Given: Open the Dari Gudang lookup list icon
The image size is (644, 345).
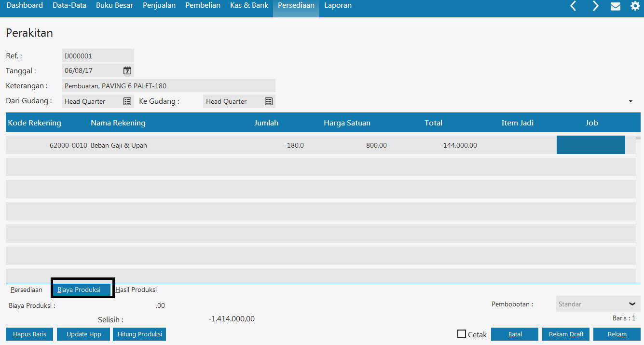Looking at the screenshot, I should (127, 101).
